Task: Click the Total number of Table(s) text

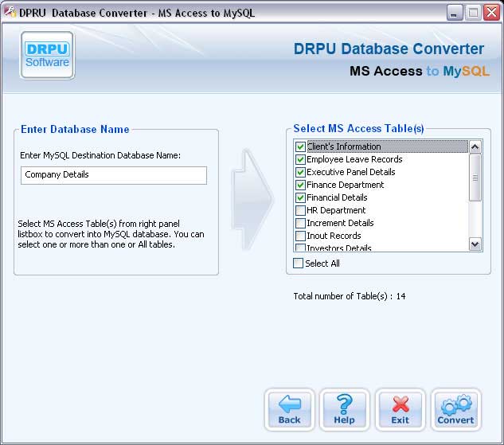Action: click(x=350, y=296)
